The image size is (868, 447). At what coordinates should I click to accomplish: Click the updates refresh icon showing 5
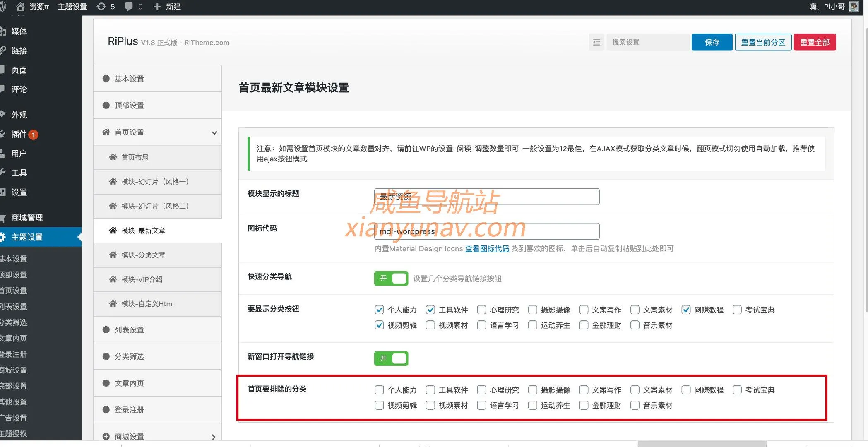point(101,7)
